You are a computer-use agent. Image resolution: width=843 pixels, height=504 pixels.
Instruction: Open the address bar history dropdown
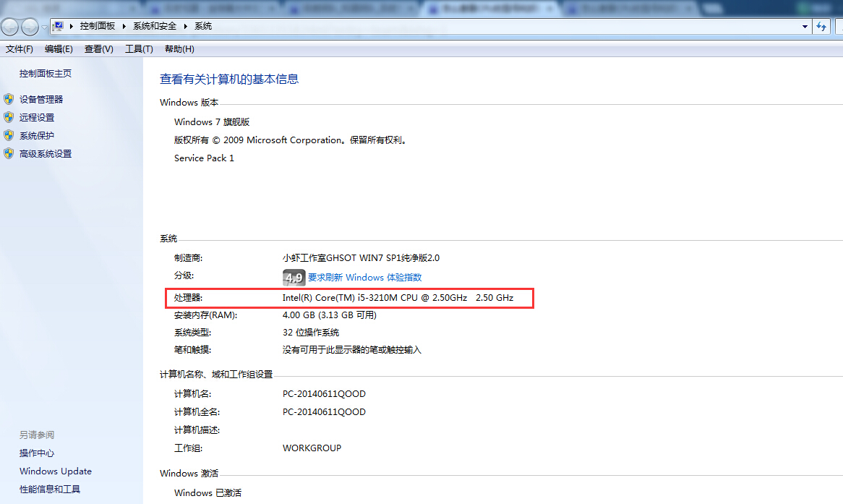(805, 26)
